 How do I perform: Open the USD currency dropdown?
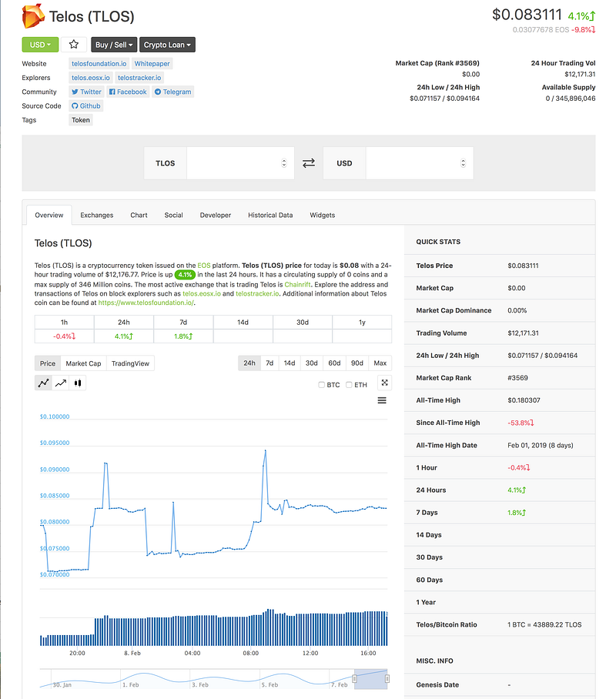(x=40, y=45)
